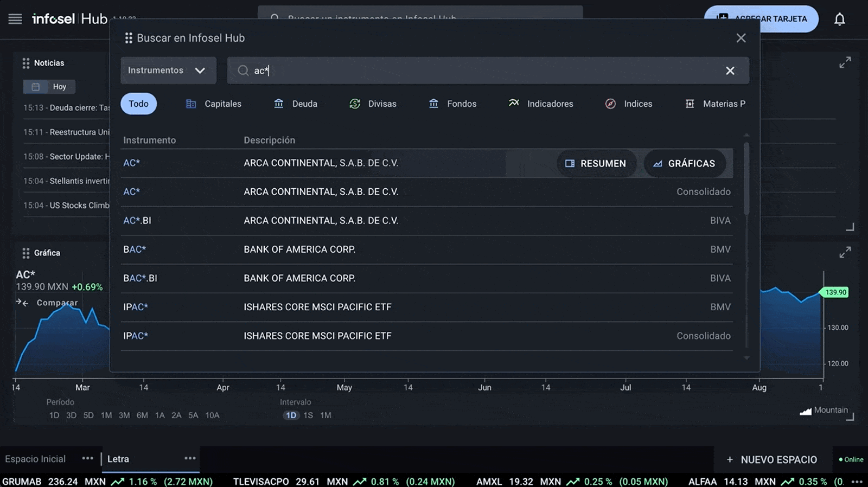Image resolution: width=868 pixels, height=487 pixels.
Task: Open the Mountain chart type selector
Action: (824, 411)
